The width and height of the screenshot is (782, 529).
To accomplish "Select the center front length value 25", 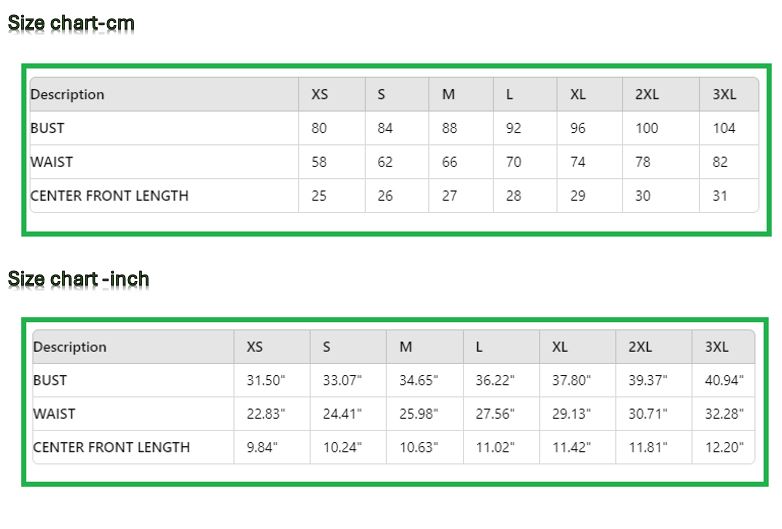I will pos(319,196).
